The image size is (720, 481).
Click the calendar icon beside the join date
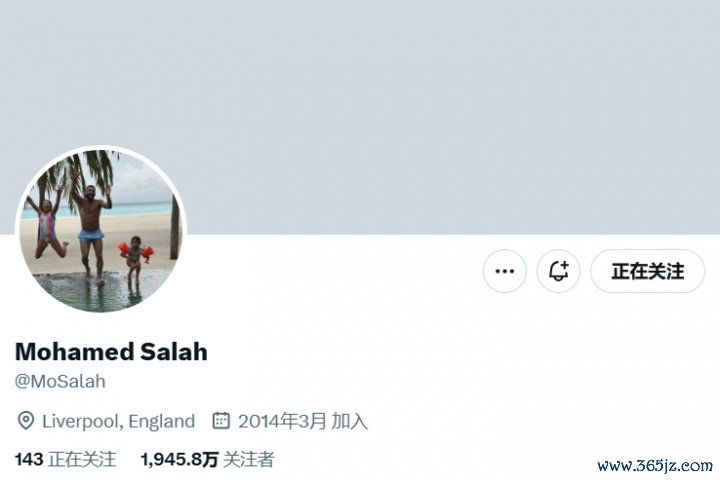point(221,420)
